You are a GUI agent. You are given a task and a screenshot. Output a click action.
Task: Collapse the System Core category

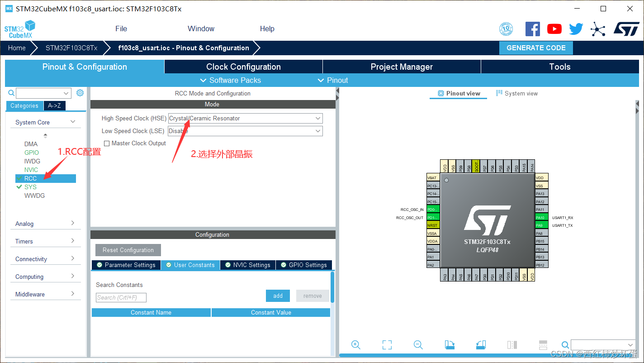46,122
